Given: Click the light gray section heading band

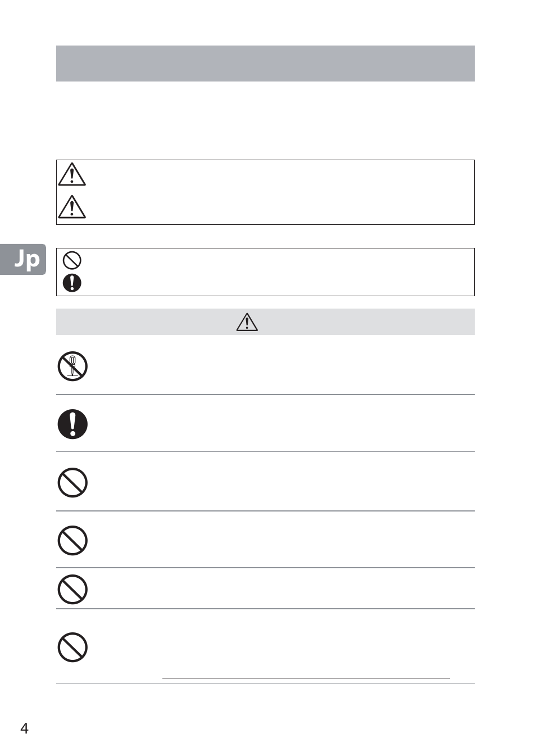Looking at the screenshot, I should (x=265, y=322).
